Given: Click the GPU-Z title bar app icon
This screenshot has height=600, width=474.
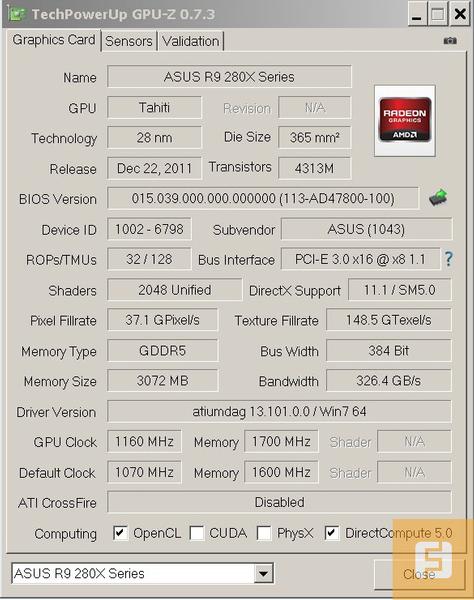Looking at the screenshot, I should 16,14.
